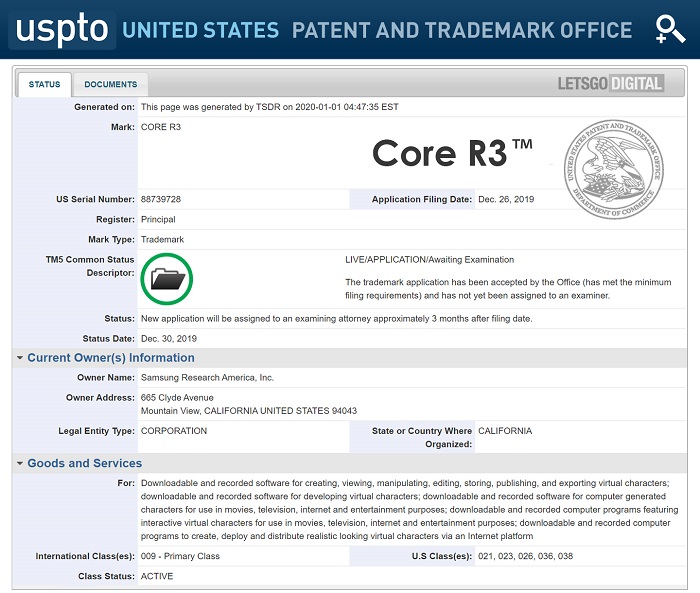
Task: Click the Current Owner(s) Information heading
Action: tap(110, 358)
